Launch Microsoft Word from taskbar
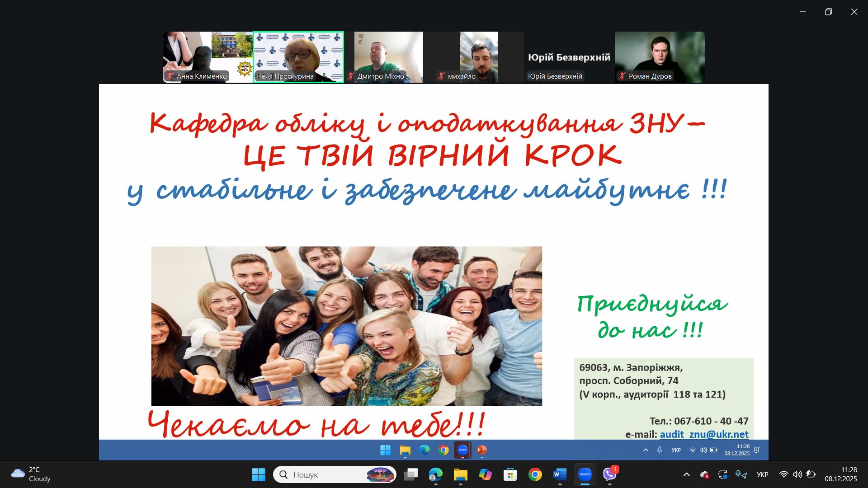Viewport: 868px width, 488px height. click(560, 474)
